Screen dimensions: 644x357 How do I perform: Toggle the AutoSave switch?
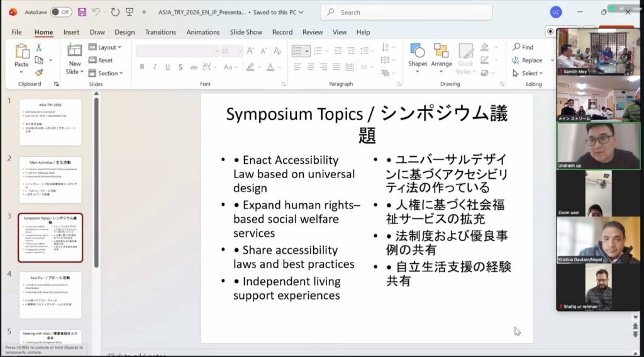pyautogui.click(x=61, y=12)
